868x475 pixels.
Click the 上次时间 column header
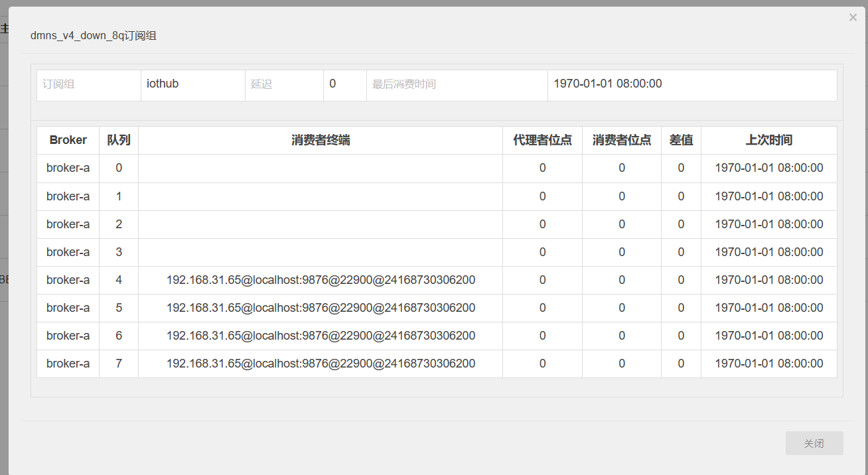pos(769,140)
